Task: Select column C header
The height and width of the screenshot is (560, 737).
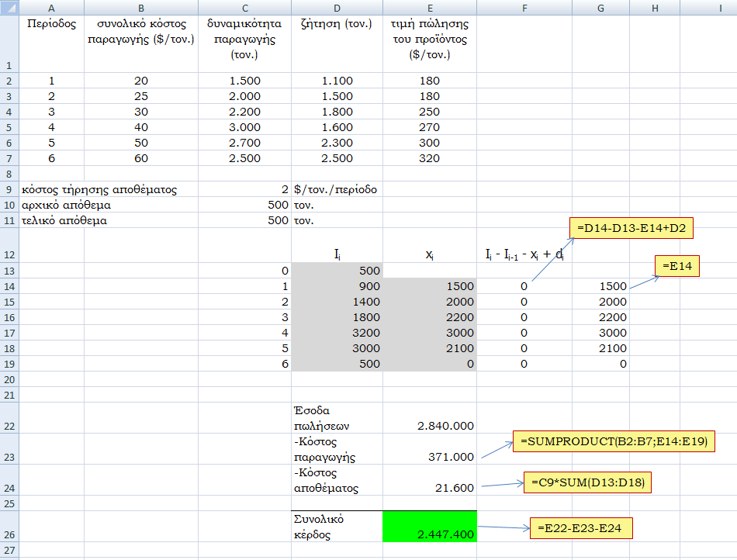Action: pos(244,8)
